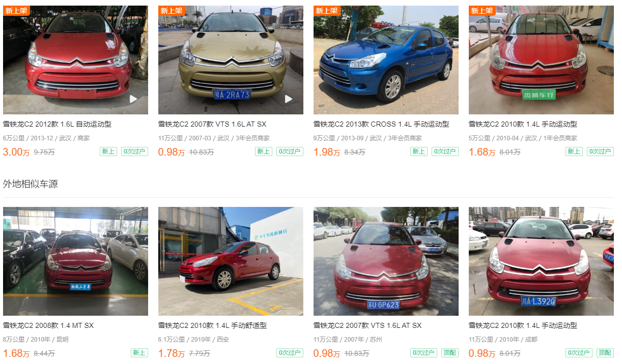Open red C2 photo with 苏U plate

click(386, 261)
